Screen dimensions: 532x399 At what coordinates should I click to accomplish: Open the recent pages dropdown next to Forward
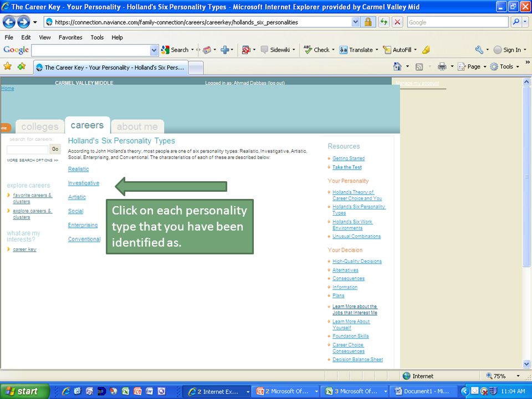[35, 22]
